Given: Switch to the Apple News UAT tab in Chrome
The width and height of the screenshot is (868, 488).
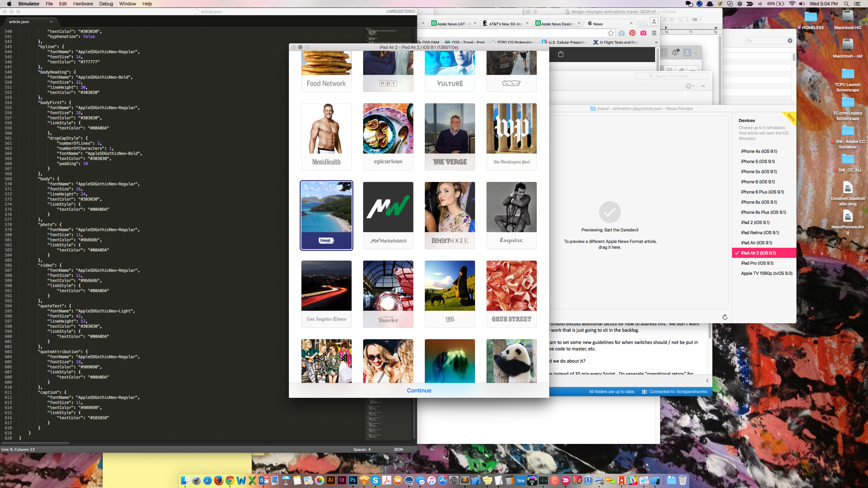Looking at the screenshot, I should (453, 24).
